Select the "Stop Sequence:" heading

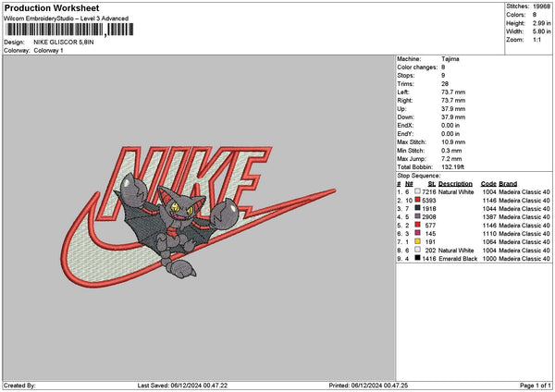tap(419, 176)
